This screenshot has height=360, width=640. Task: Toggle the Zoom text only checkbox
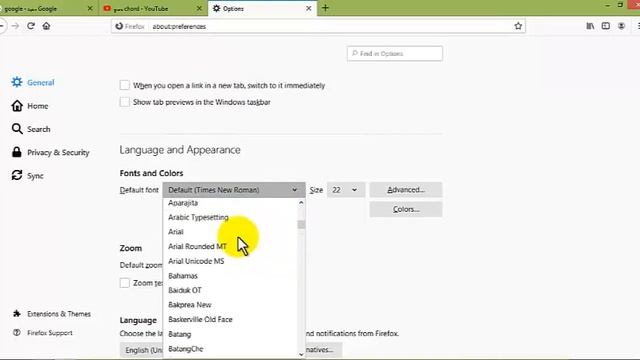124,283
